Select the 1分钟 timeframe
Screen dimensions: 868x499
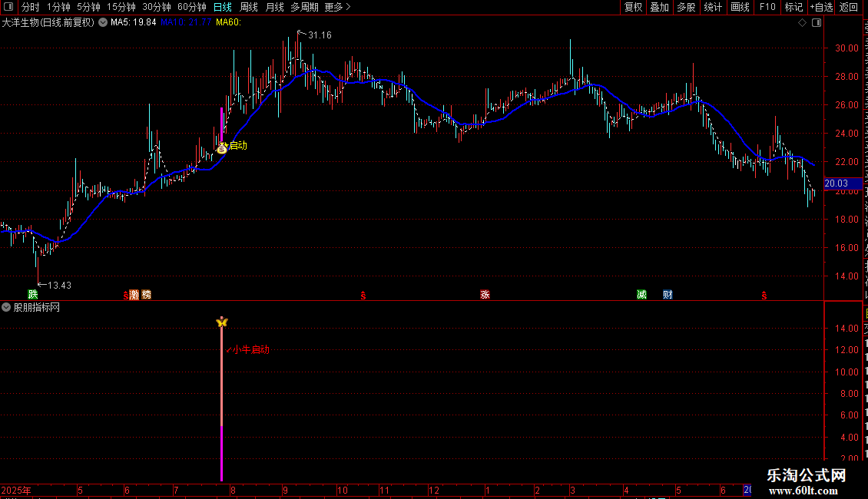click(x=58, y=7)
